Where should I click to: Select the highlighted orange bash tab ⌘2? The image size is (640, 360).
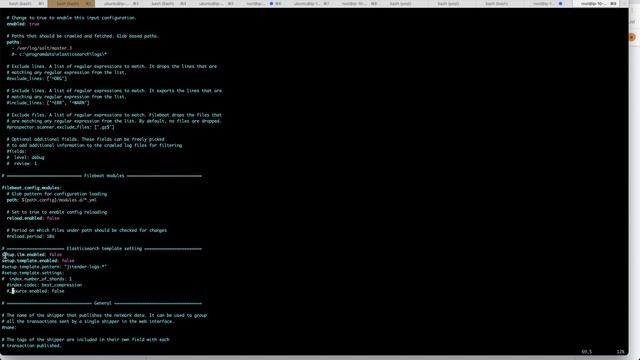coord(71,4)
